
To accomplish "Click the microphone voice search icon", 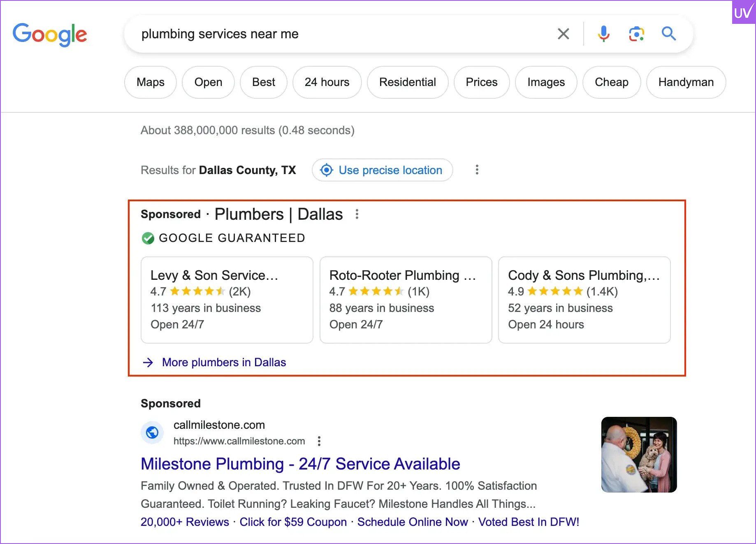I will click(603, 34).
